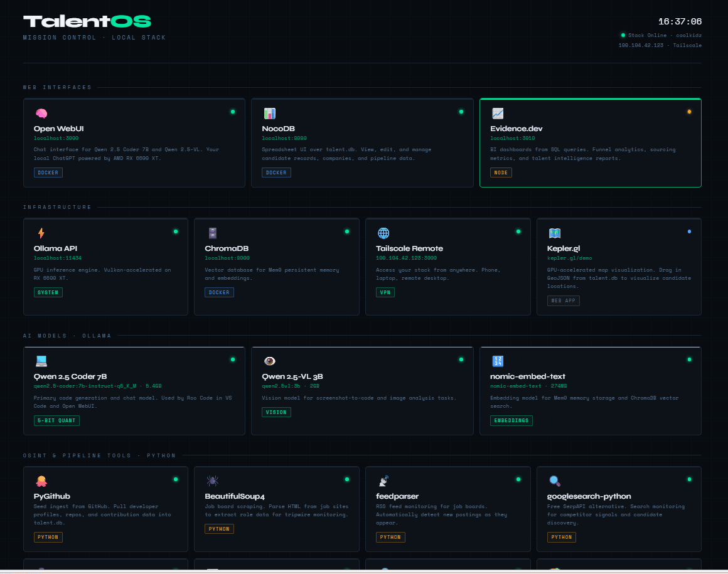Click the EMBEDDINGS tag

511,420
